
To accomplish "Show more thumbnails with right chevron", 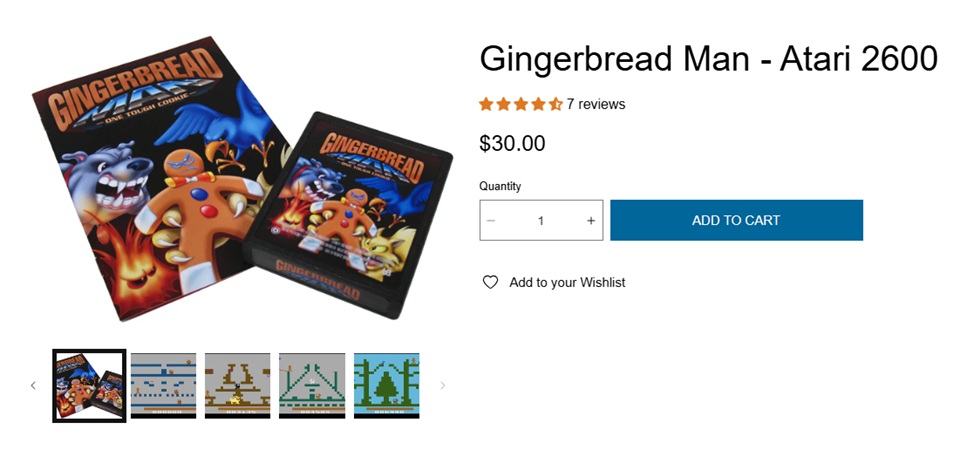I will pyautogui.click(x=442, y=385).
